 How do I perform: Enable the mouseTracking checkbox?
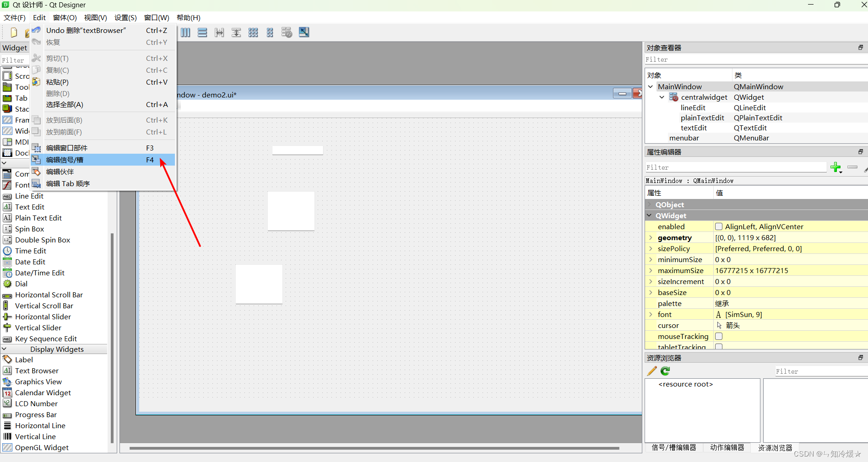719,336
